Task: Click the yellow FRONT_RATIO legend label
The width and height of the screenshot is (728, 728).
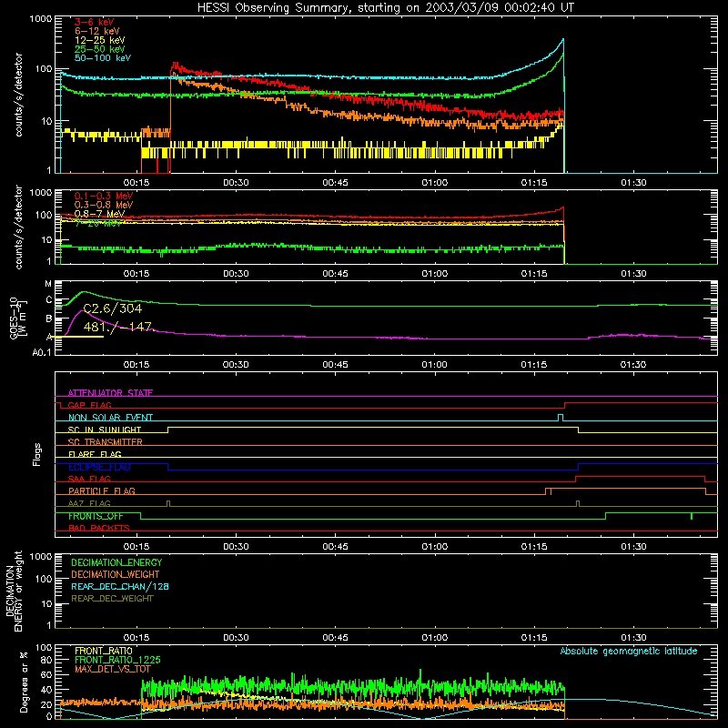Action: (104, 651)
